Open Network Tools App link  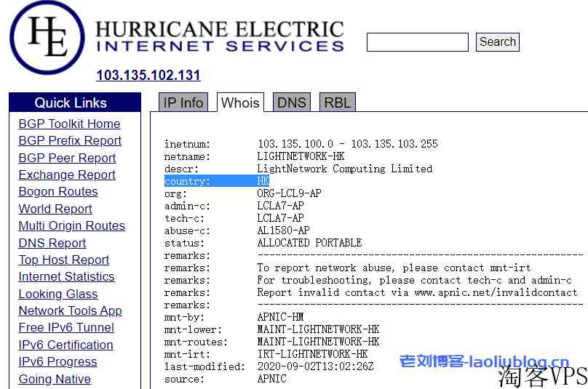70,310
